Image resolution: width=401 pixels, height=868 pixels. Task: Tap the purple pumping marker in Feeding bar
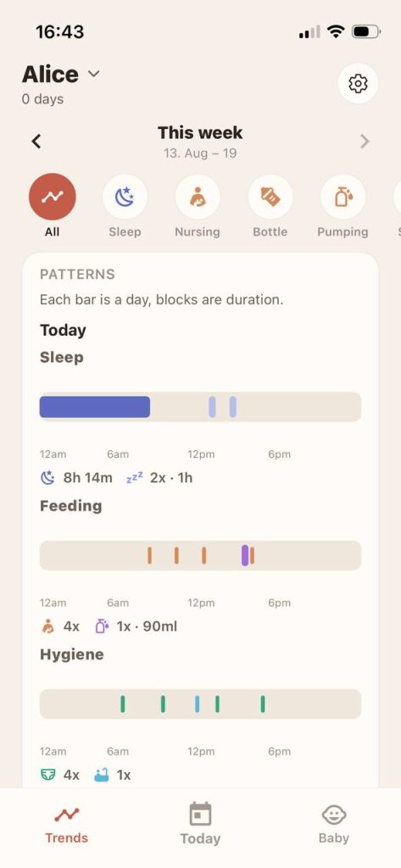click(x=245, y=555)
